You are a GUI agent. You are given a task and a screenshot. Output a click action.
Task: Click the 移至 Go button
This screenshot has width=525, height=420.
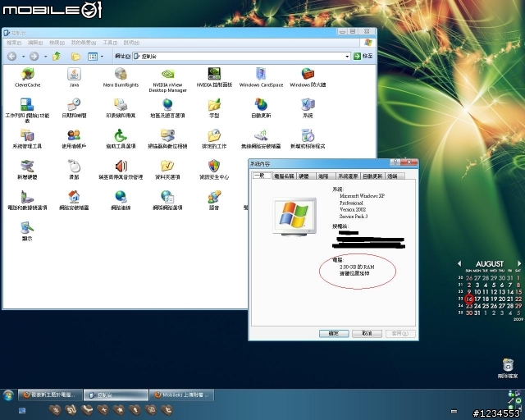pyautogui.click(x=363, y=57)
